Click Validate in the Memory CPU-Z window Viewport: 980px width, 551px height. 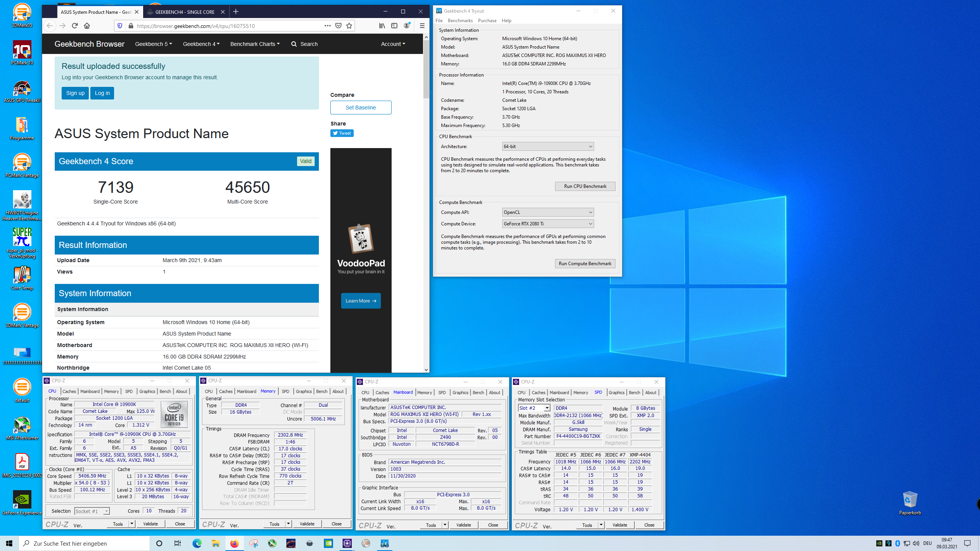(307, 524)
